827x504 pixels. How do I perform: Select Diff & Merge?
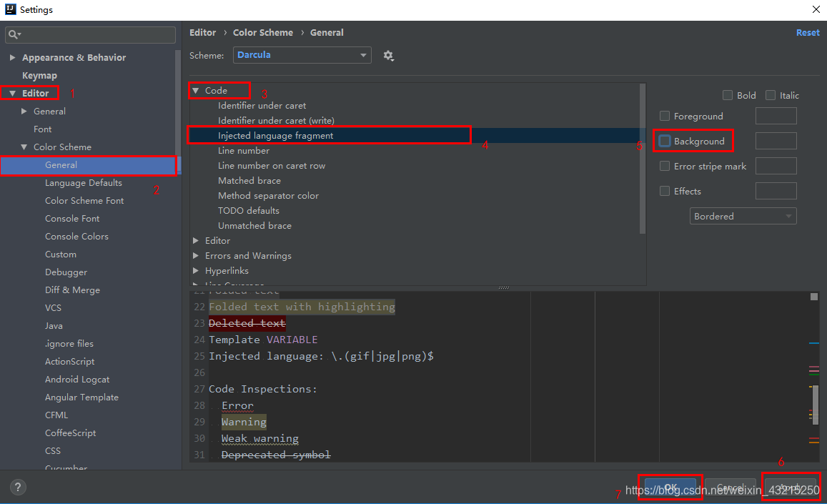[x=72, y=290]
